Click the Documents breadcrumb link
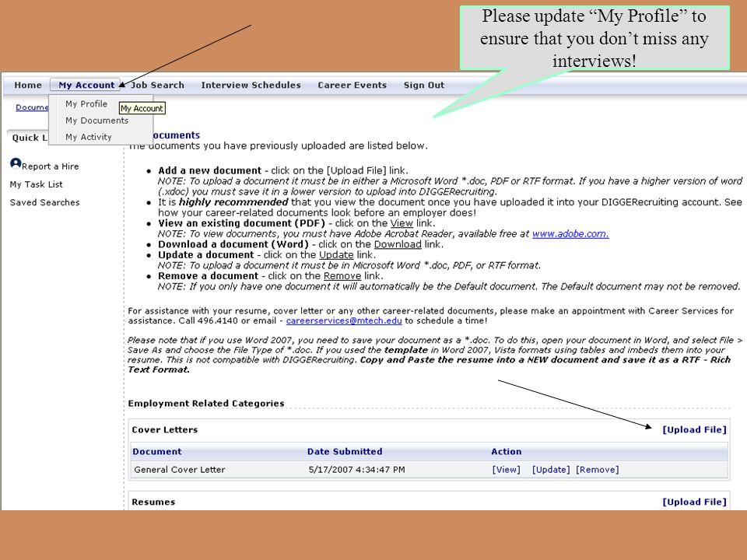Screen dimensions: 747x560 click(x=32, y=107)
